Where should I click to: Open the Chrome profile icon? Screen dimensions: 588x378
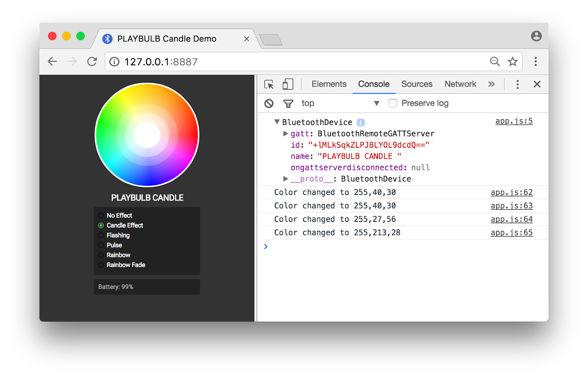(537, 36)
